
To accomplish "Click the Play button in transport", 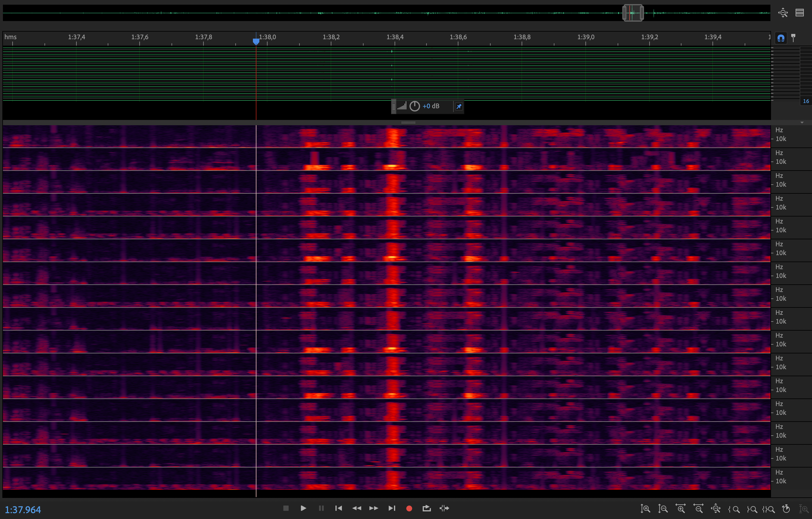I will tap(303, 508).
